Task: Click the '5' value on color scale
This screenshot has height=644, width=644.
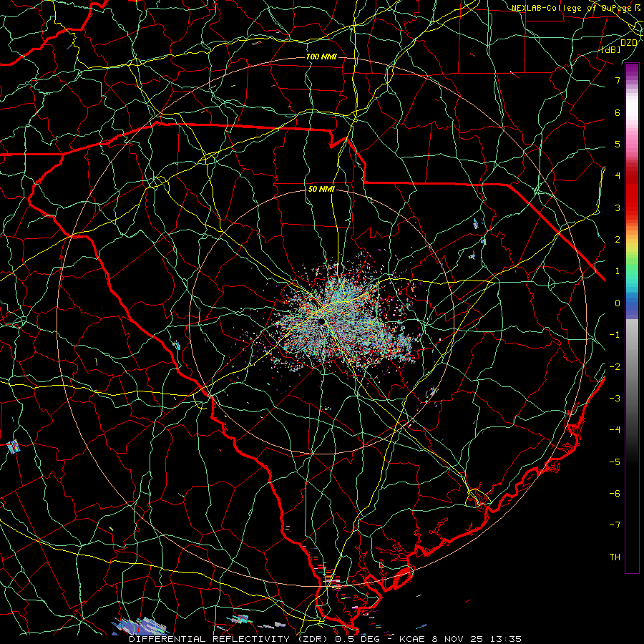Action: 618,144
